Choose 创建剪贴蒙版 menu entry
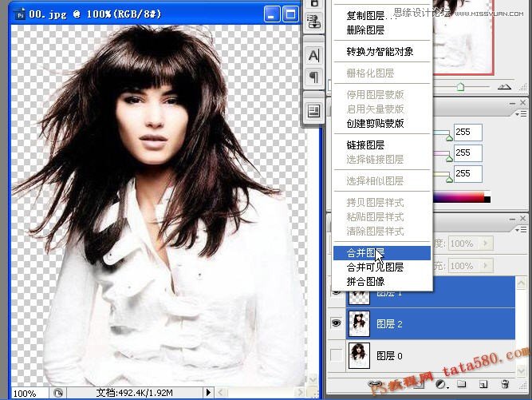 tap(375, 123)
